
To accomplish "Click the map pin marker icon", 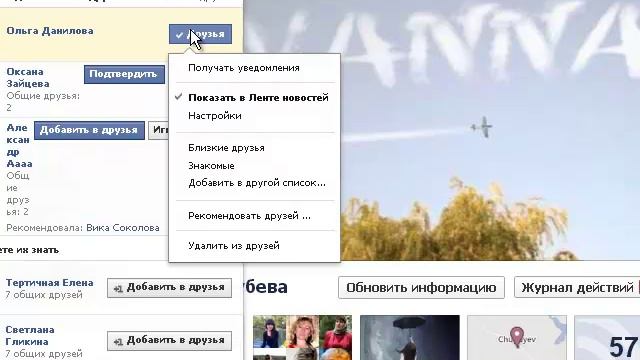I will (517, 336).
